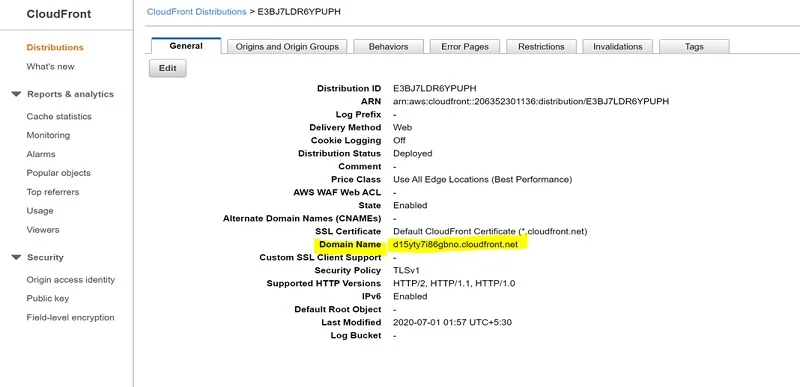Click the Domain Name label
The height and width of the screenshot is (387, 800).
click(350, 245)
